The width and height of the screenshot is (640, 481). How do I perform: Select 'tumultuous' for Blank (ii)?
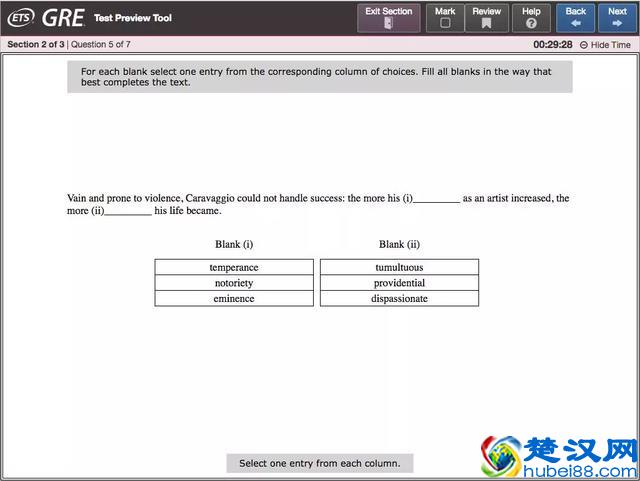pyautogui.click(x=399, y=267)
